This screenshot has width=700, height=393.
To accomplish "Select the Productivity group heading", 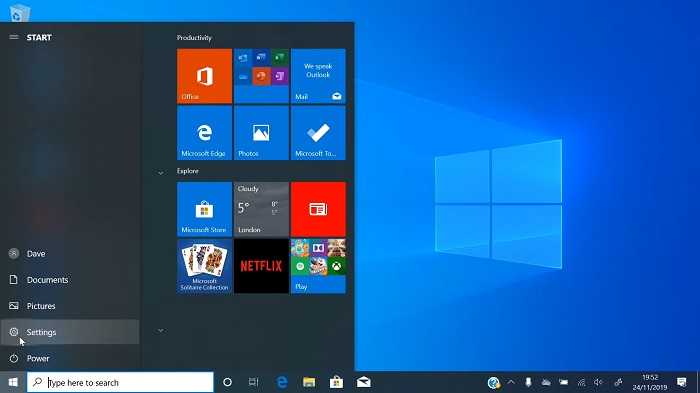I will click(x=194, y=38).
